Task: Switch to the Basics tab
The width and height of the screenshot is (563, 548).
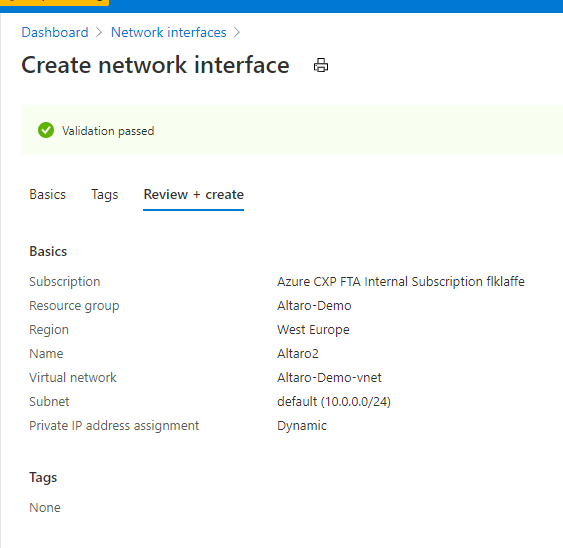Action: pos(47,195)
